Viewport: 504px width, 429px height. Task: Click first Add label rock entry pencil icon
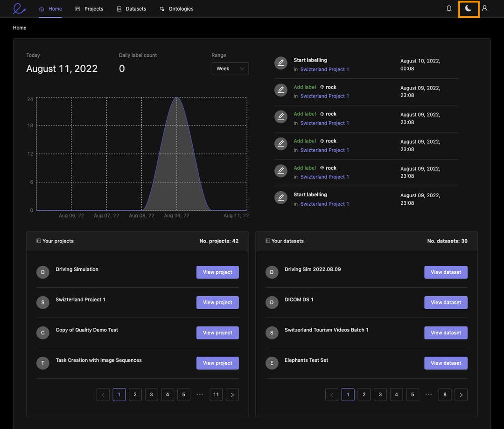(x=280, y=90)
